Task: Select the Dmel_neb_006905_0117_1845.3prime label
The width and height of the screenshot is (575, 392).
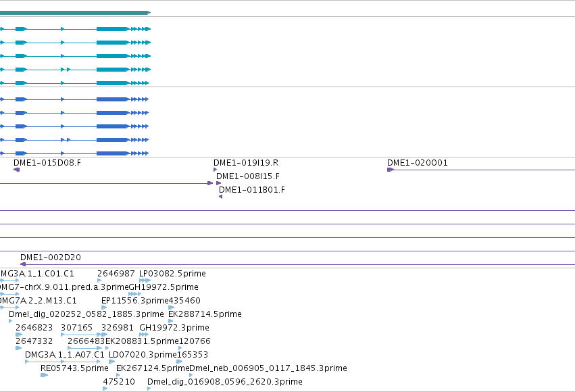Action: (268, 368)
